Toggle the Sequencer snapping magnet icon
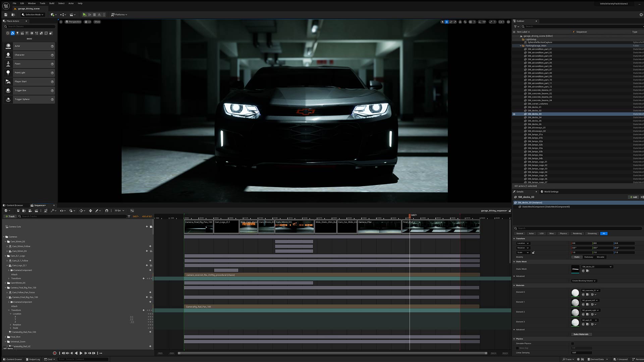This screenshot has width=644, height=362. pyautogui.click(x=107, y=210)
